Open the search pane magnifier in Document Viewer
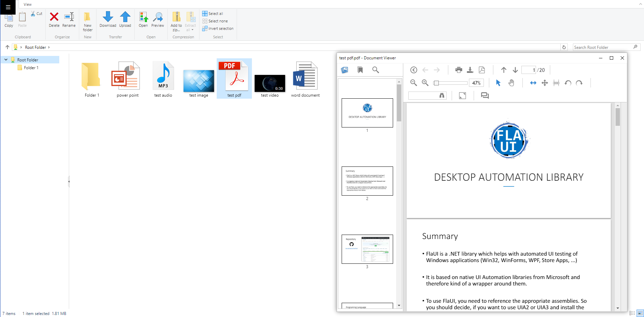The height and width of the screenshot is (317, 644). (375, 70)
